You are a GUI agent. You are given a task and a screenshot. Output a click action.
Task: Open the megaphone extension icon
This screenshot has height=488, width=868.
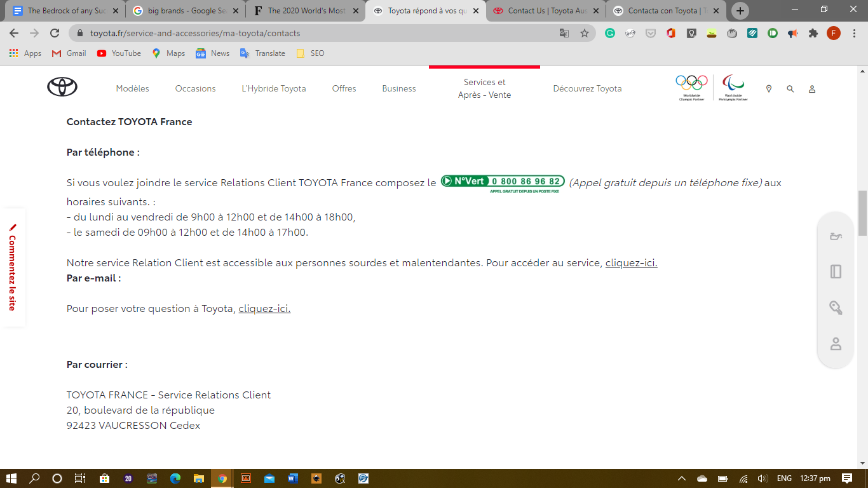pos(793,33)
